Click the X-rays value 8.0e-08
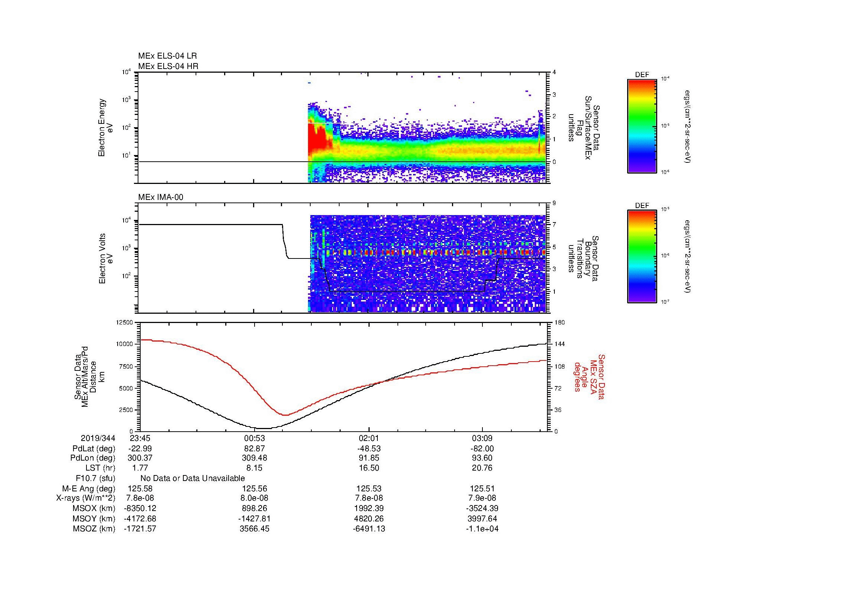Viewport: 868px width, 613px height. (254, 498)
